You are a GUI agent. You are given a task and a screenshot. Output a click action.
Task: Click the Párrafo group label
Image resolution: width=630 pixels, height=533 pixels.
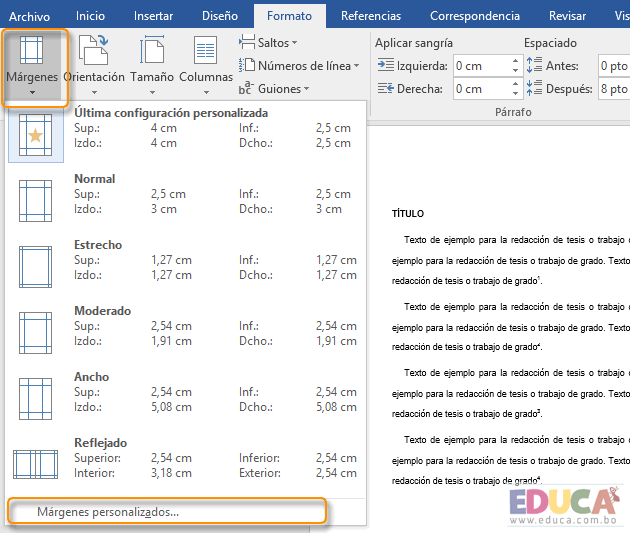pyautogui.click(x=513, y=112)
